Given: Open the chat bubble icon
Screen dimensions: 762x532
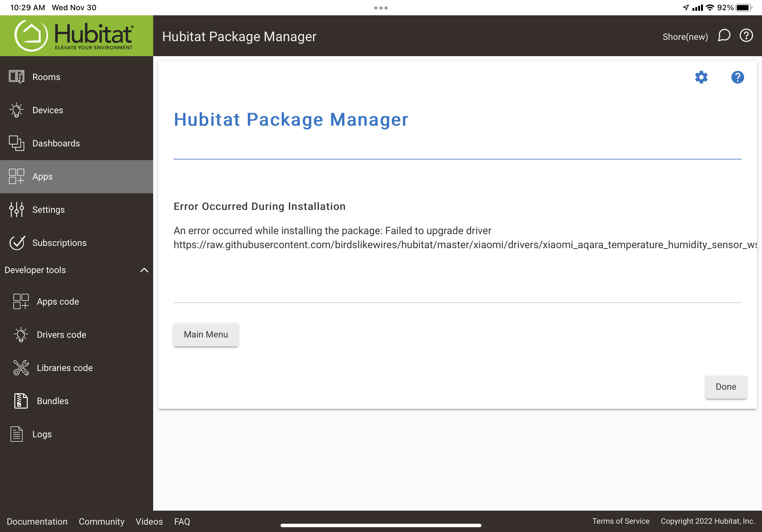Looking at the screenshot, I should pyautogui.click(x=724, y=36).
